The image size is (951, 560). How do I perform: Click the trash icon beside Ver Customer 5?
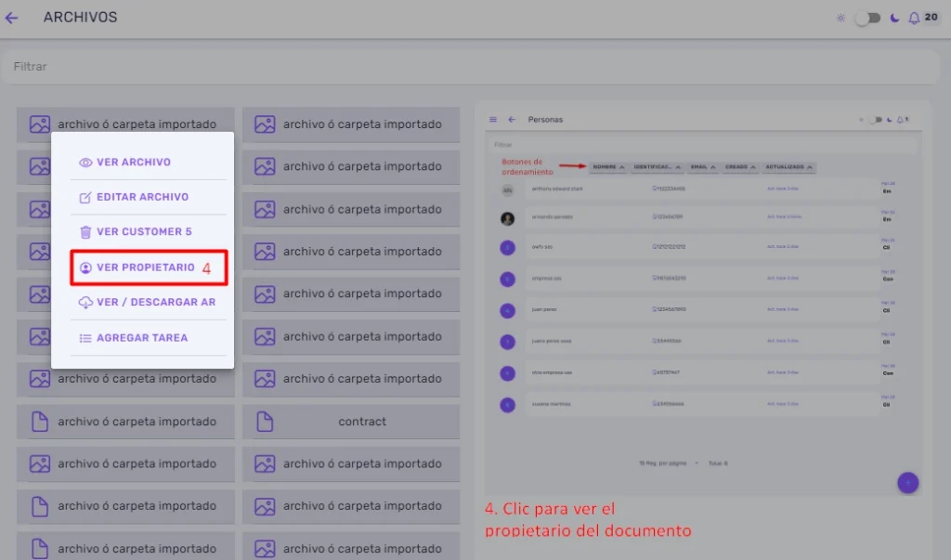tap(85, 232)
